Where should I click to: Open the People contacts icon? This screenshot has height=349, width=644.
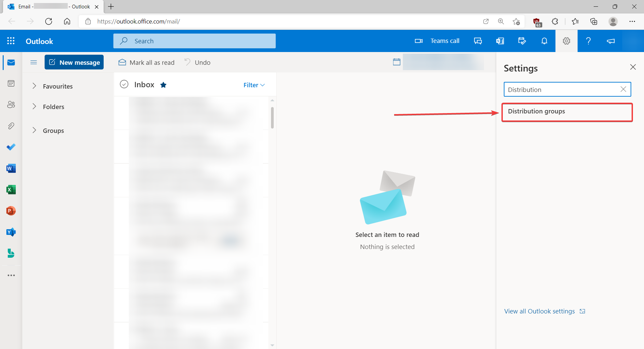point(11,105)
